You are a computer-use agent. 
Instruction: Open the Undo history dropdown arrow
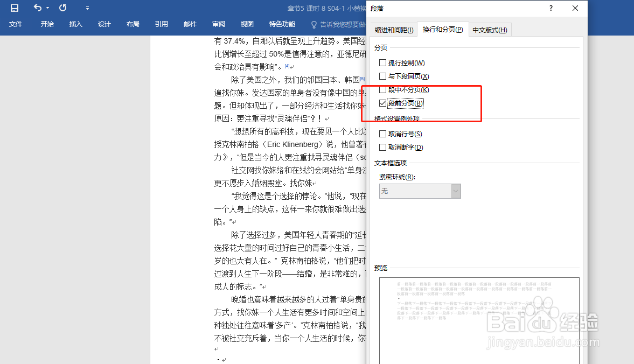coord(48,8)
